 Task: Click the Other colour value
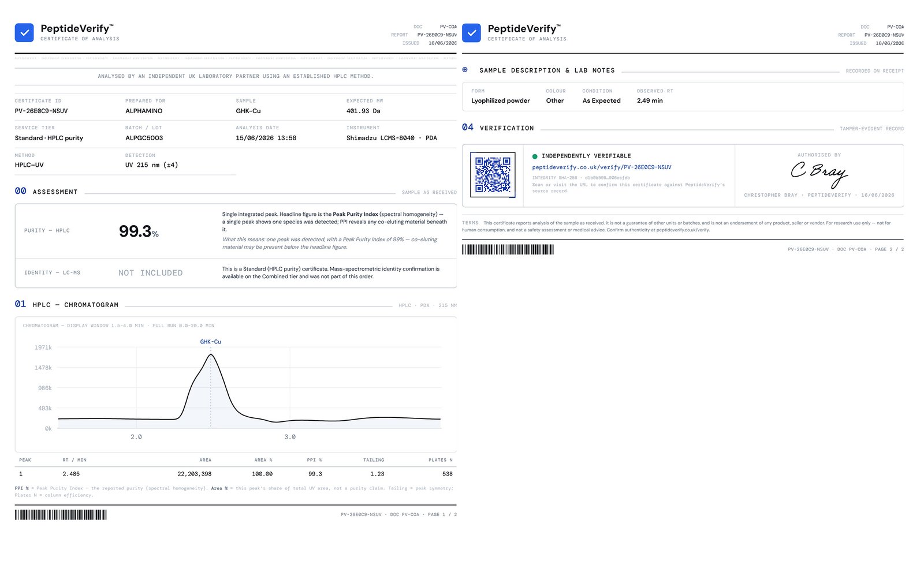point(555,100)
